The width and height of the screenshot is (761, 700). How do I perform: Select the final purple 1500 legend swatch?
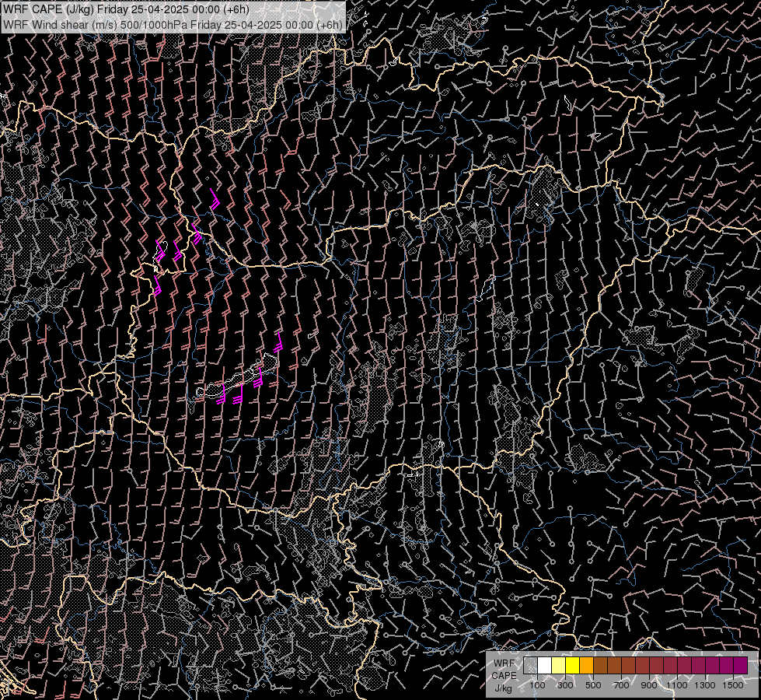pyautogui.click(x=741, y=666)
